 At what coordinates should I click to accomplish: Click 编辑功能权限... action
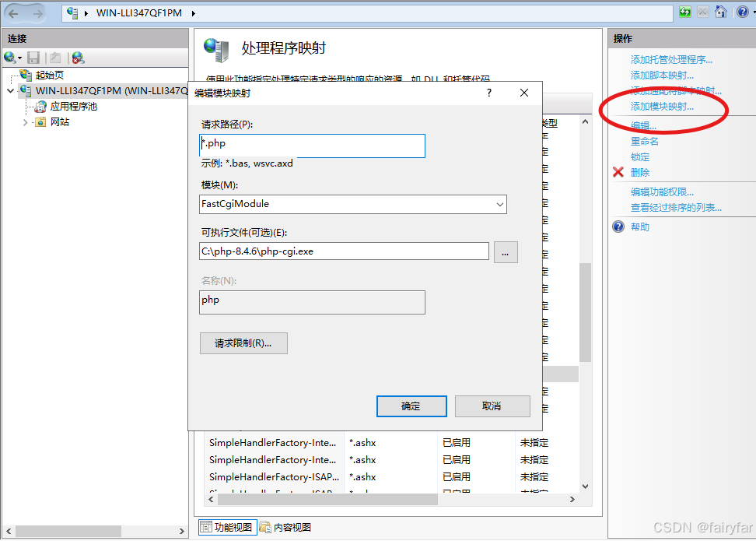(662, 192)
